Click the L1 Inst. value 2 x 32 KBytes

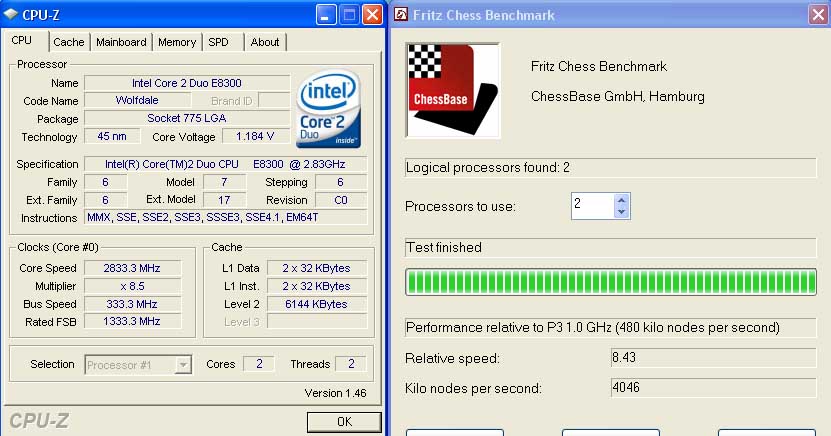[x=317, y=286]
